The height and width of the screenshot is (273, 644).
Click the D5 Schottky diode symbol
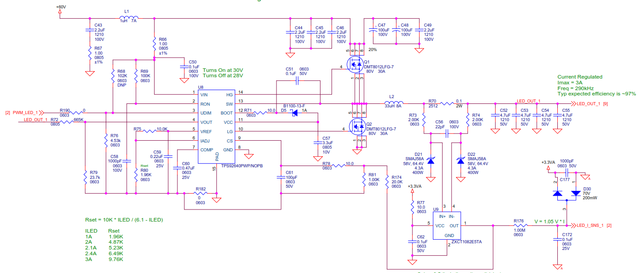(294, 113)
